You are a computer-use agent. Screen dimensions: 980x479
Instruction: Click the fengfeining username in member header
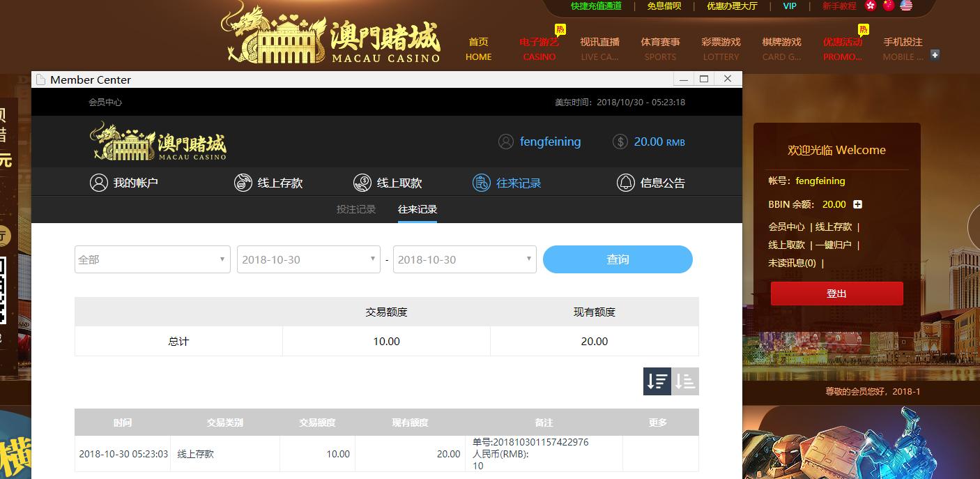[x=550, y=142]
